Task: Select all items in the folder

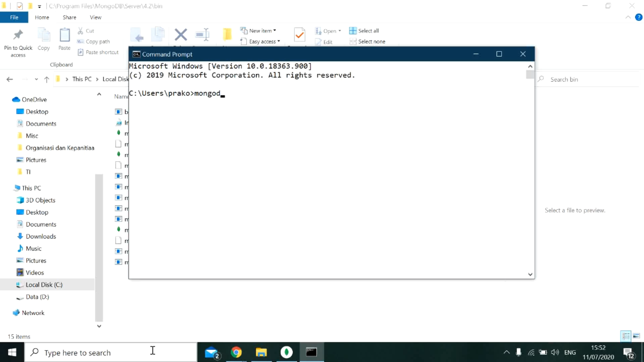Action: [364, 31]
